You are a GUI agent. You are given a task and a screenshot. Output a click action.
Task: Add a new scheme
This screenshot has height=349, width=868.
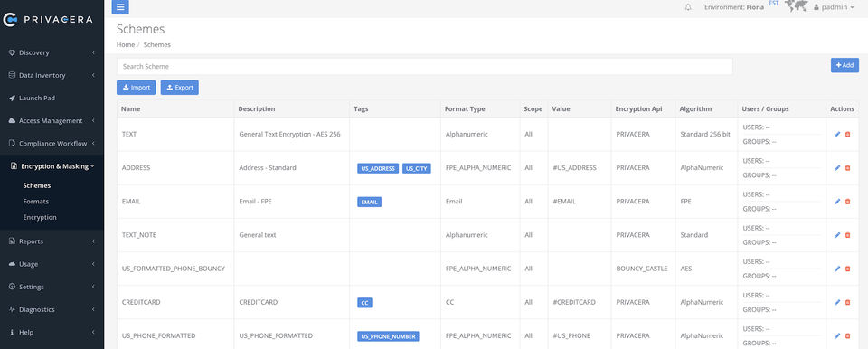click(x=844, y=65)
